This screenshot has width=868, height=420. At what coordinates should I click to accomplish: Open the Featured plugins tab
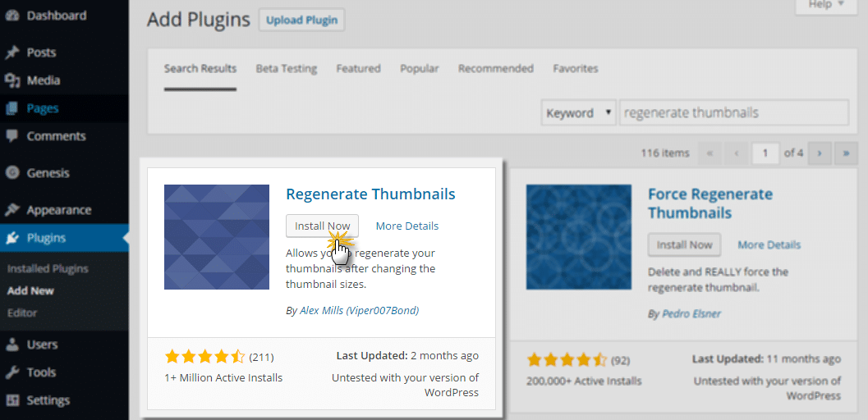click(359, 69)
